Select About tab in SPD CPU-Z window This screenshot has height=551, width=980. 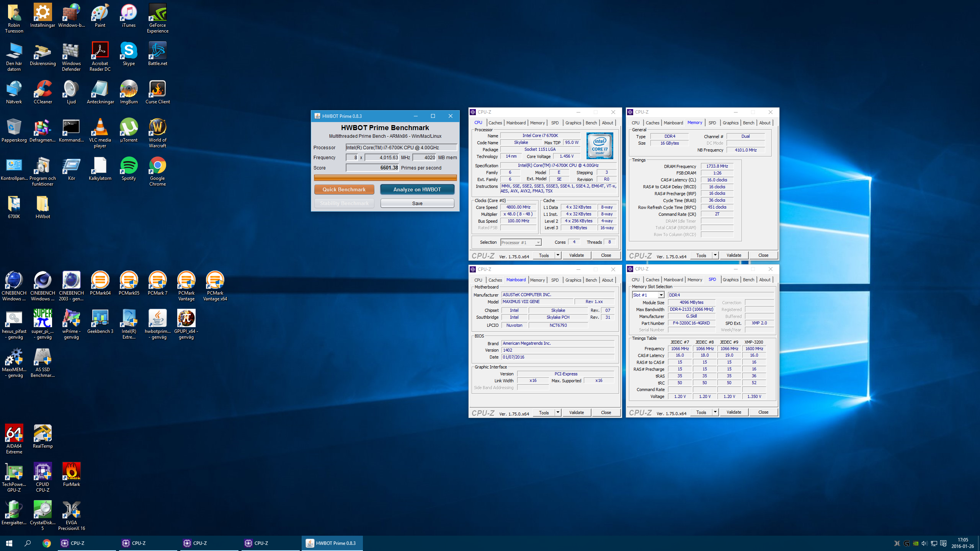(765, 280)
